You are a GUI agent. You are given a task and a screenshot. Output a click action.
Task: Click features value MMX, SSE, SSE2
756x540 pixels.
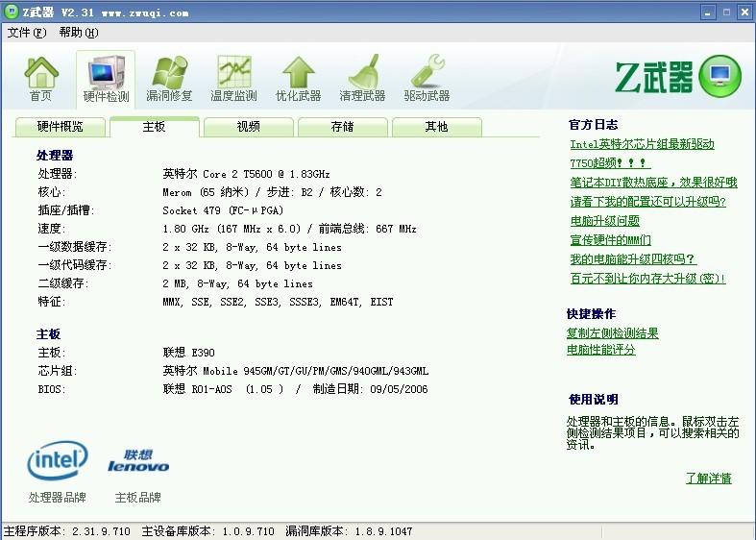click(279, 303)
